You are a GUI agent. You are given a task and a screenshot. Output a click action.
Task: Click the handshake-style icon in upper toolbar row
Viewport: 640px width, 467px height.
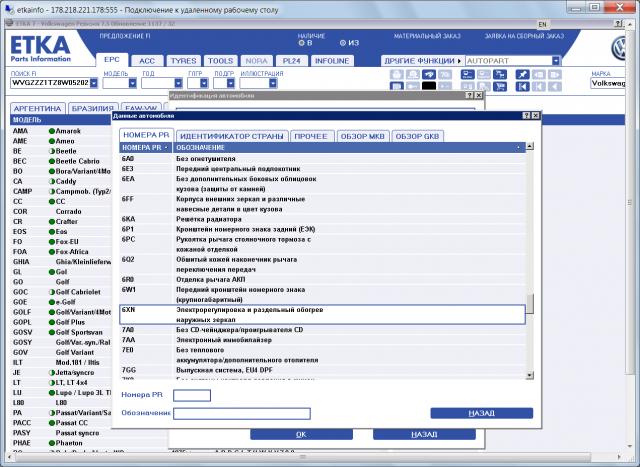click(429, 75)
